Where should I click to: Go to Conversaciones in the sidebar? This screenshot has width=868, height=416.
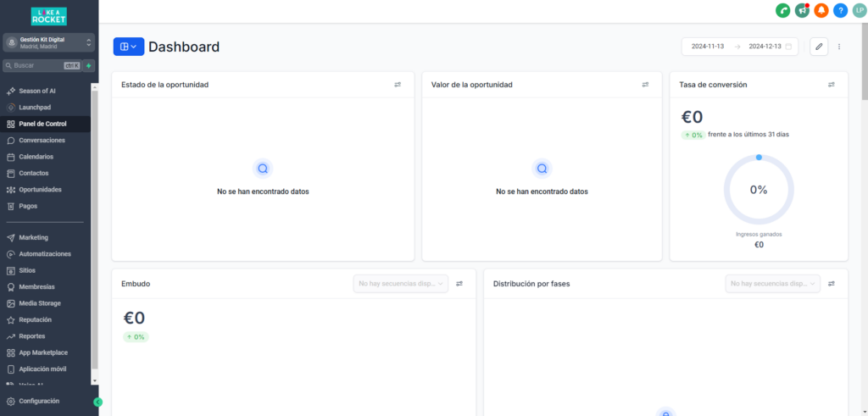[x=42, y=141]
